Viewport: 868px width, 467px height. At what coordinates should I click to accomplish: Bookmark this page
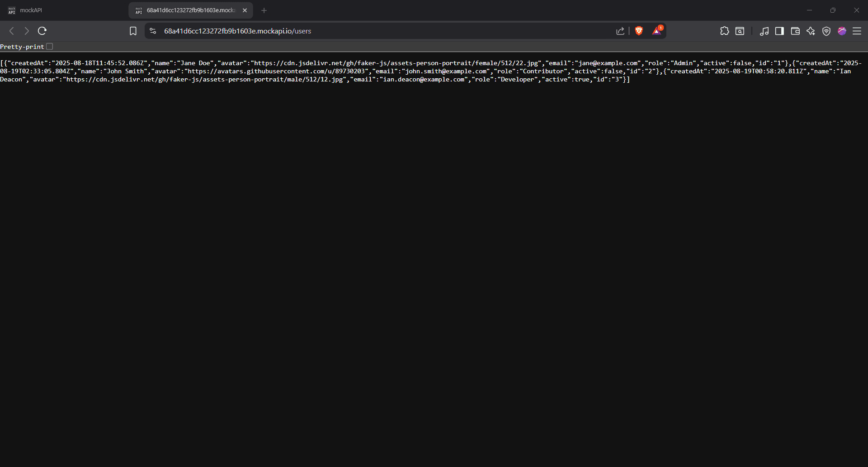tap(133, 31)
